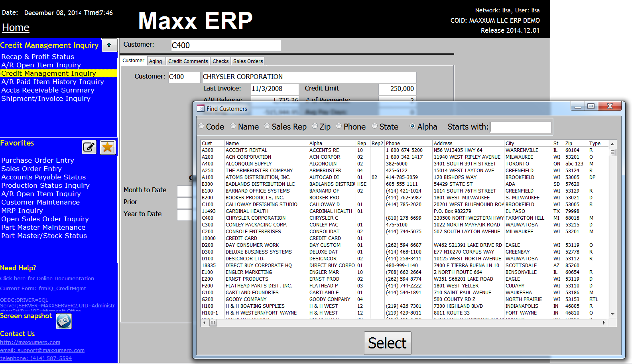Click the Credit Limit field showing 250,000
The width and height of the screenshot is (632, 364).
398,89
